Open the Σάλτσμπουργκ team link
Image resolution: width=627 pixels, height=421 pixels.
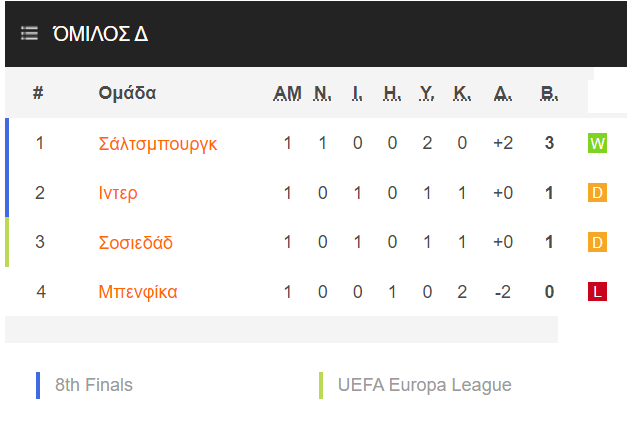pos(158,144)
